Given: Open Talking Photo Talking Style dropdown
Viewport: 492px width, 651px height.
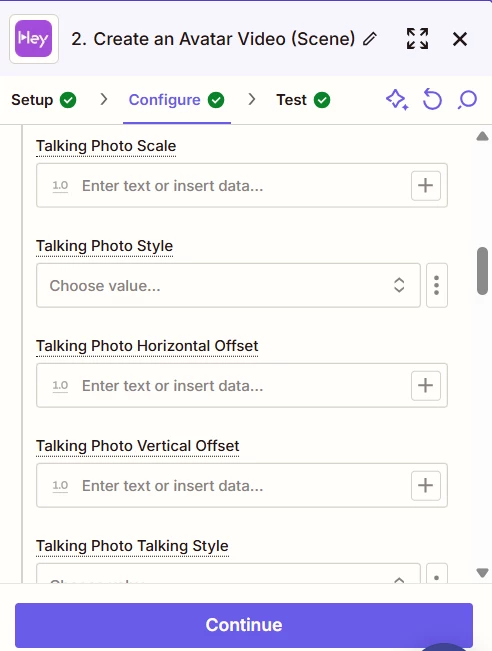Looking at the screenshot, I should pos(228,574).
